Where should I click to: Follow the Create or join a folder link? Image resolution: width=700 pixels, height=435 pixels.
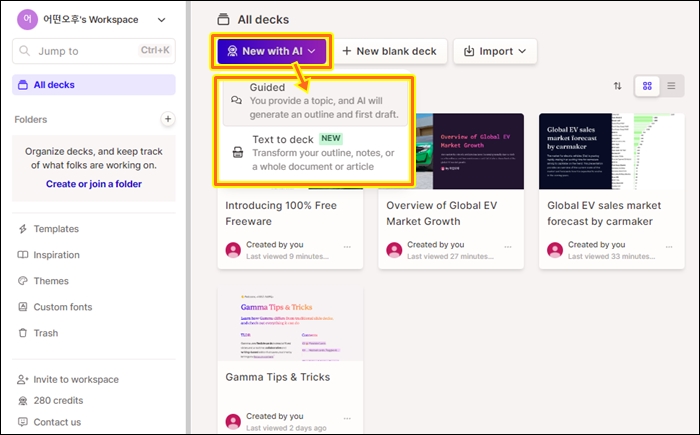[94, 184]
